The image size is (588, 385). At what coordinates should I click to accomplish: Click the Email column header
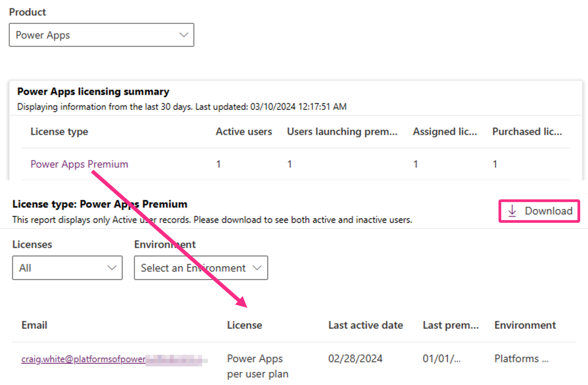pos(34,325)
